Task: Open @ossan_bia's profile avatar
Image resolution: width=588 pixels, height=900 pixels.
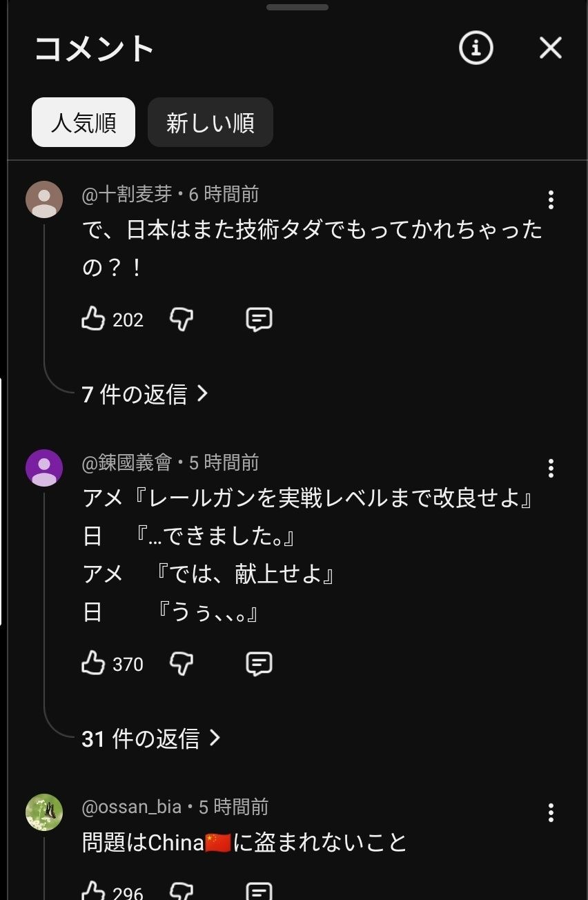Action: pos(44,812)
